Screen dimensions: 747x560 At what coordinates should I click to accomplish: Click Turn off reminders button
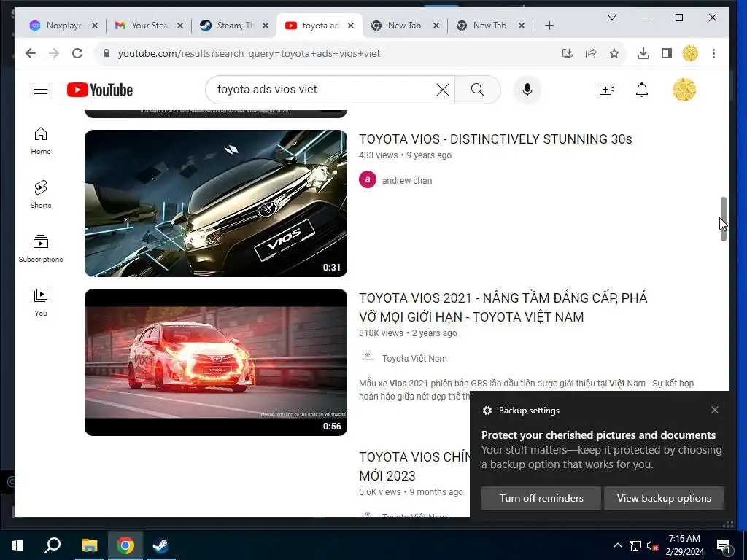[x=541, y=498]
